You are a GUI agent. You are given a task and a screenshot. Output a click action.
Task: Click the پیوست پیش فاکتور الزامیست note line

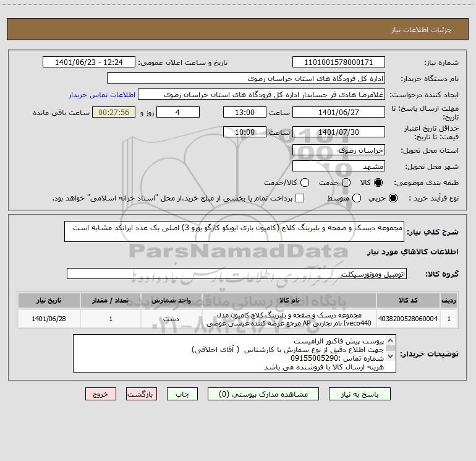(x=339, y=341)
